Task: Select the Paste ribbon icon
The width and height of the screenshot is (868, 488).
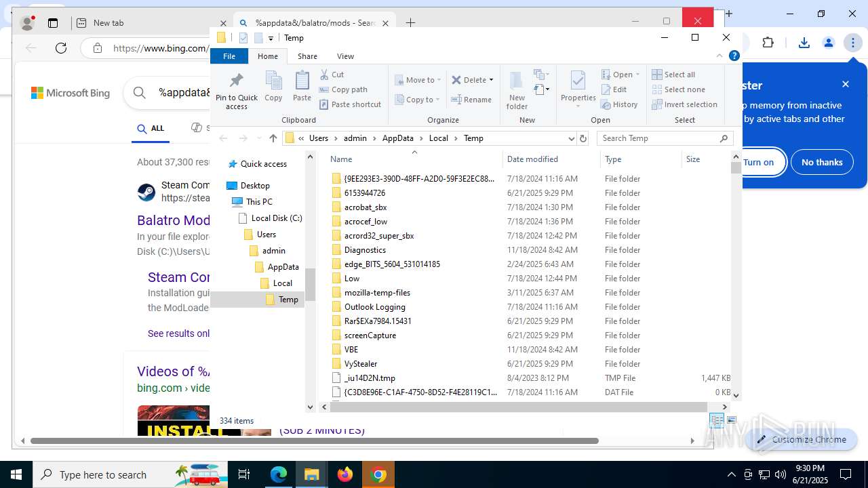Action: (x=302, y=86)
